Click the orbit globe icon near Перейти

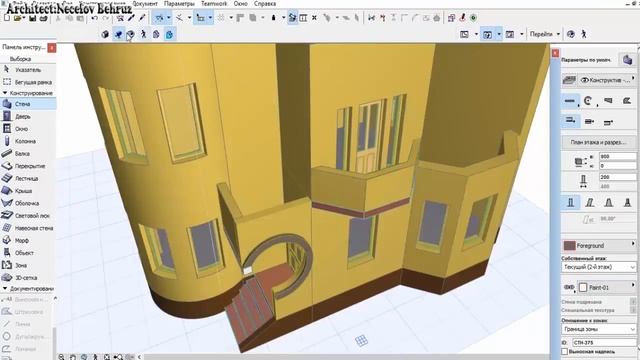(571, 34)
